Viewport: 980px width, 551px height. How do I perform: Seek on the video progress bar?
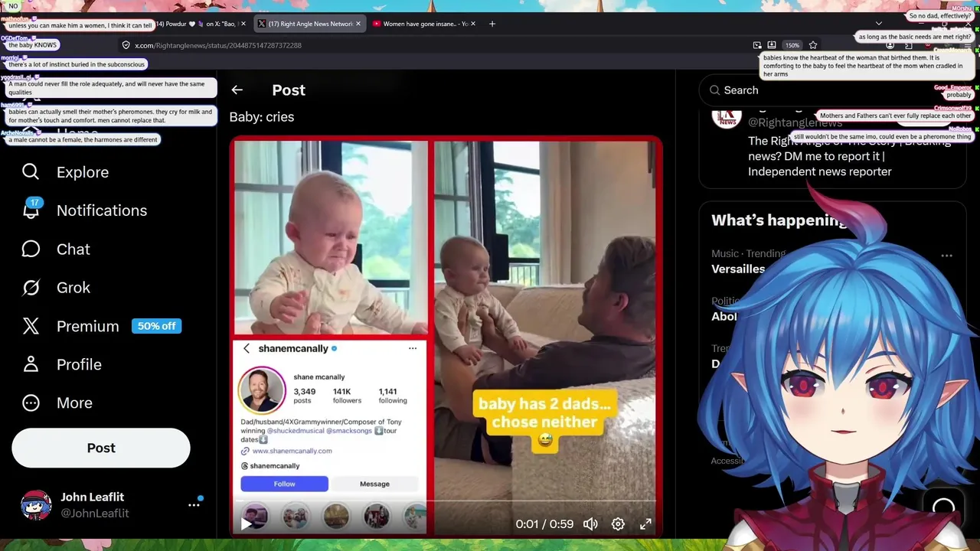446,502
